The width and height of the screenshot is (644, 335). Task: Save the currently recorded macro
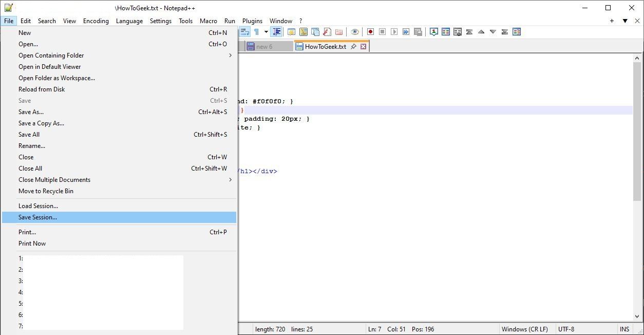pos(418,31)
